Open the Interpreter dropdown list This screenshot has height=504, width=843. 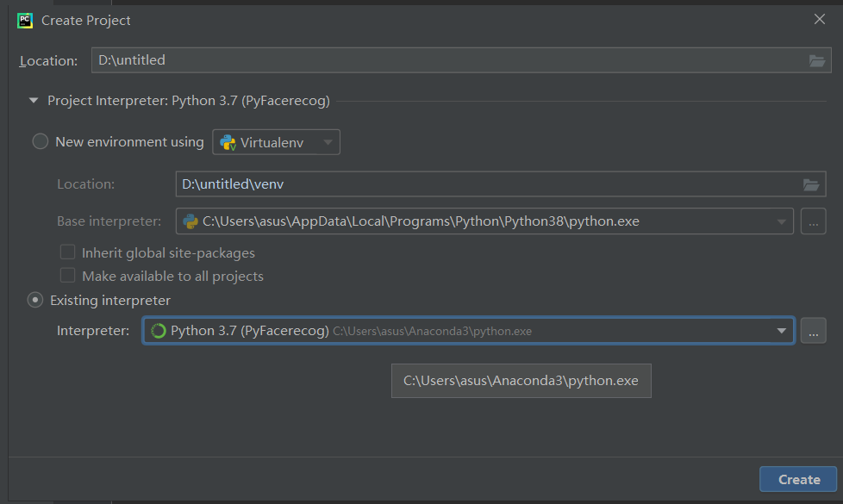(x=781, y=330)
